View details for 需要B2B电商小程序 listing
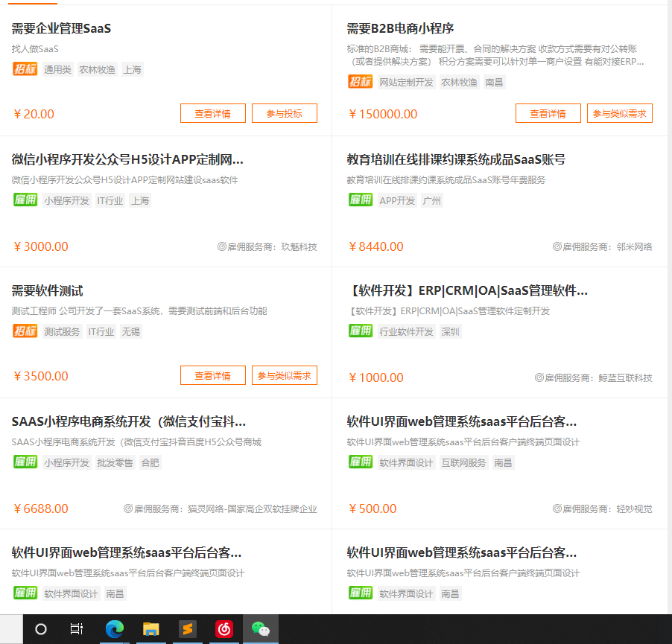672x644 pixels. 548,113
